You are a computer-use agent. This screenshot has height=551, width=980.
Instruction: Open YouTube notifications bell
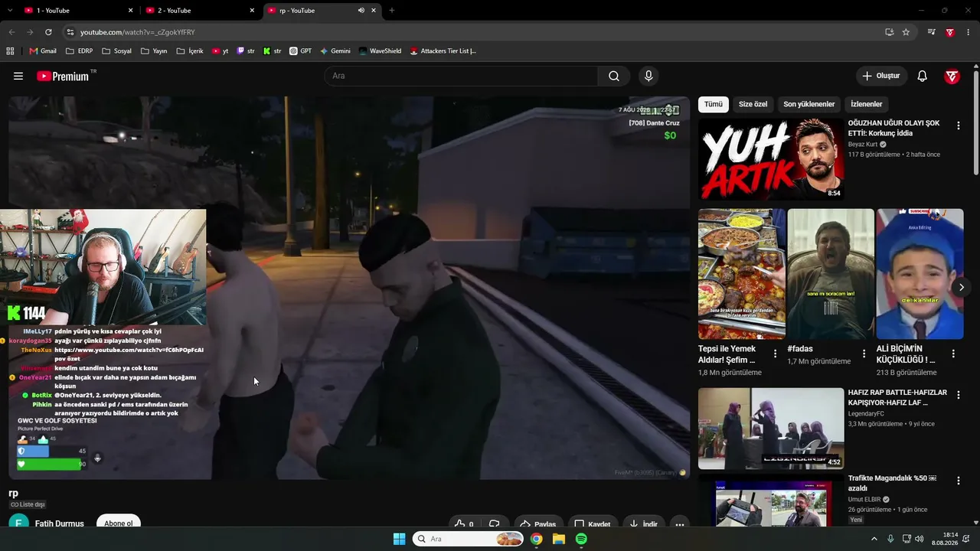tap(923, 76)
